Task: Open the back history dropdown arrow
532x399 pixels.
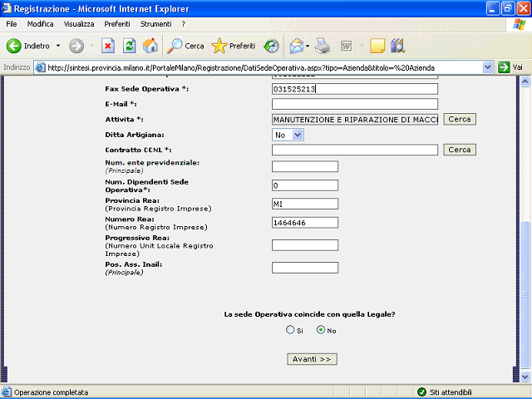Action: tap(58, 46)
